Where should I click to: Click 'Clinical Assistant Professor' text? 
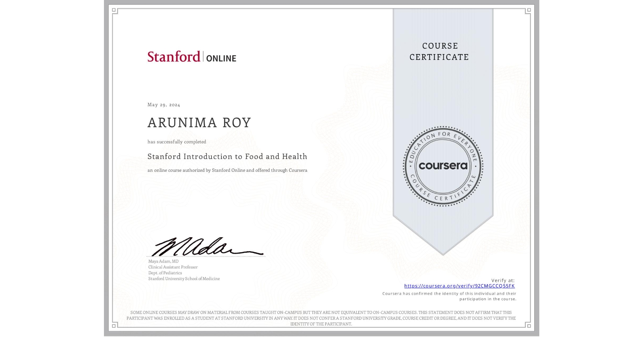pyautogui.click(x=173, y=267)
